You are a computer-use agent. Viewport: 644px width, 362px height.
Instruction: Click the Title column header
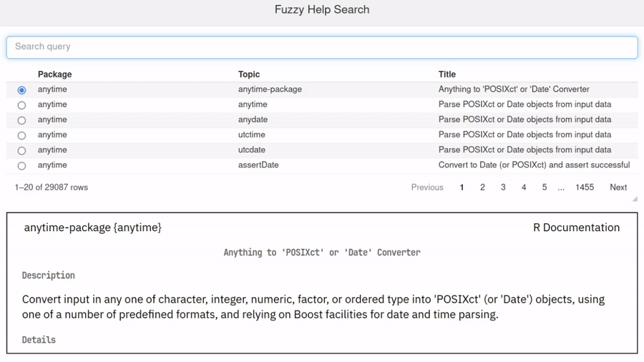447,74
